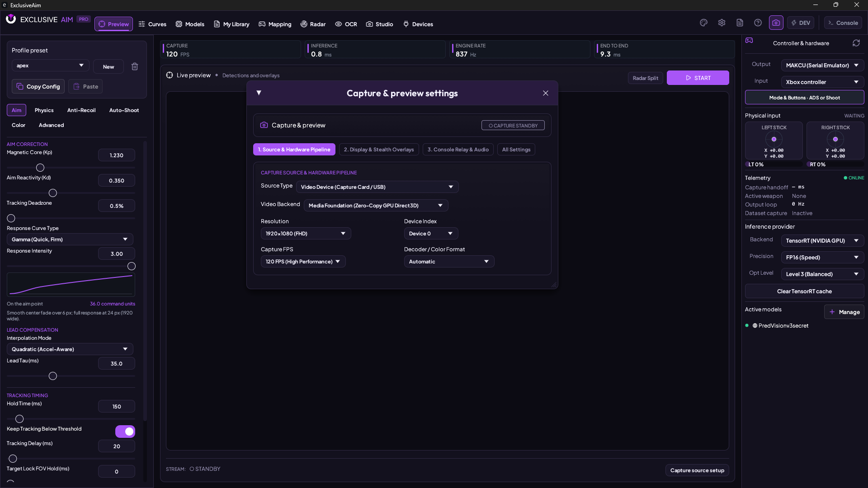
Task: Open the Devices tab
Action: [418, 24]
